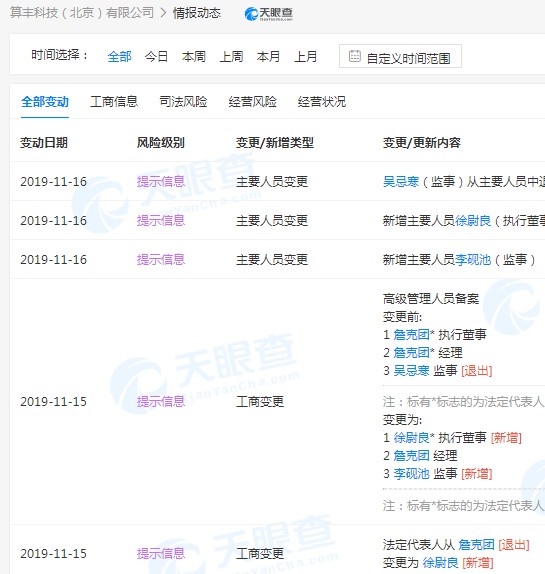Open 徐尉良 link in 新增主要人员 执行董事 row

[473, 221]
